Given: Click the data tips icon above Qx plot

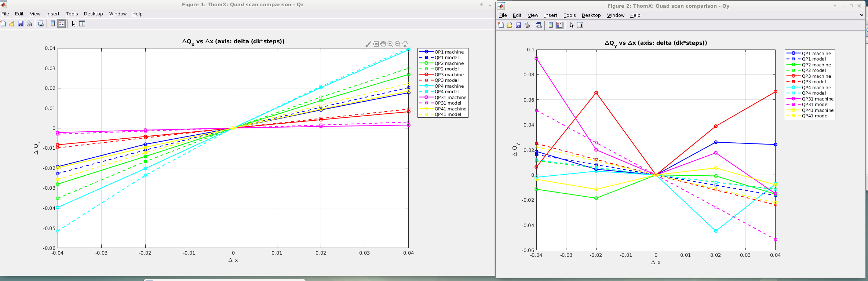Looking at the screenshot, I should click(376, 44).
